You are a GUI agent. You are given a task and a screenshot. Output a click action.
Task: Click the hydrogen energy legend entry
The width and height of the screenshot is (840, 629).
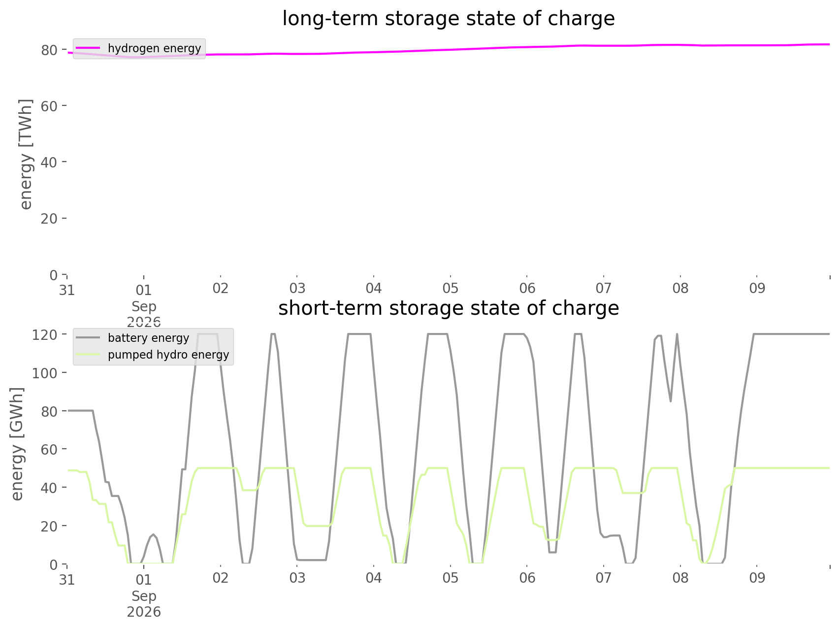click(139, 48)
